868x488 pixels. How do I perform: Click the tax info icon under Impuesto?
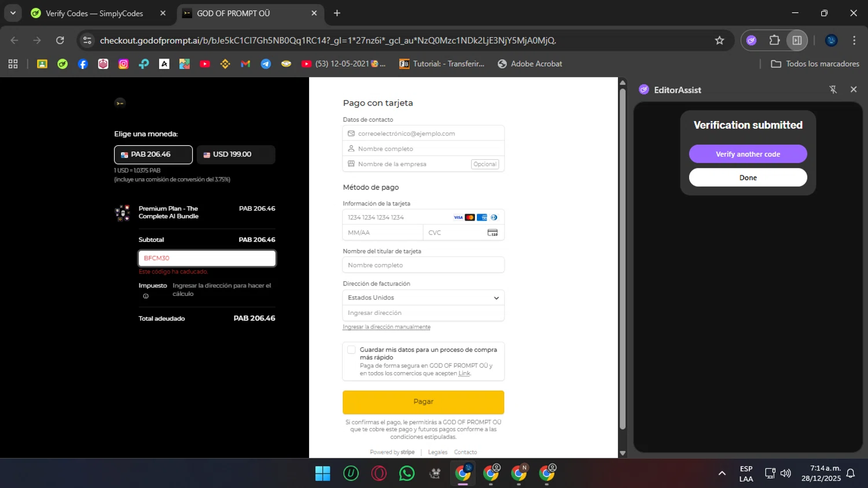[x=146, y=296]
